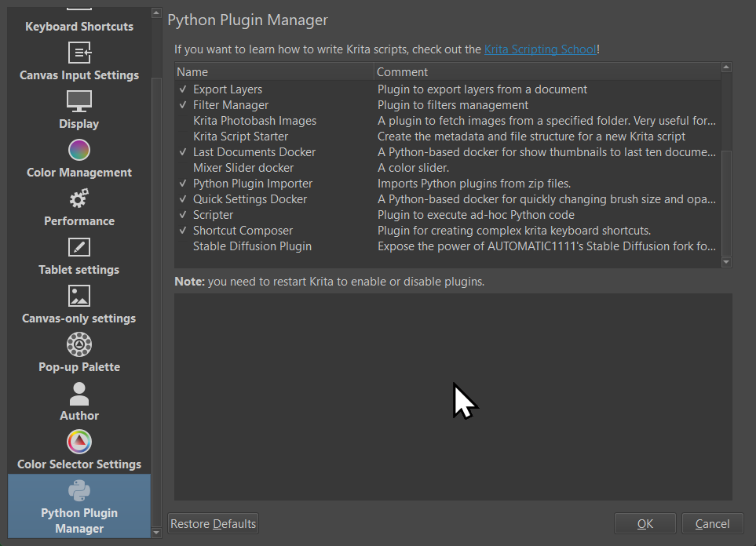Select the Display monitor icon

pyautogui.click(x=79, y=101)
